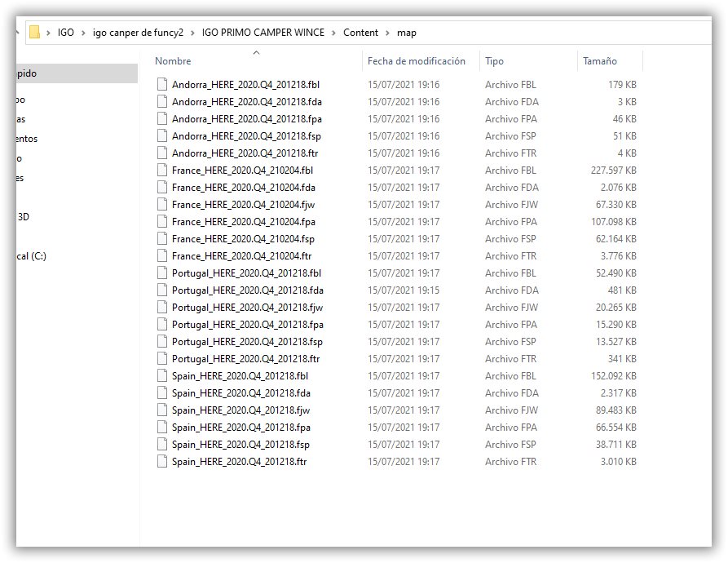728x563 pixels.
Task: Expand the chevron after IGO PRIMO CAMPER WINCE
Action: (333, 33)
